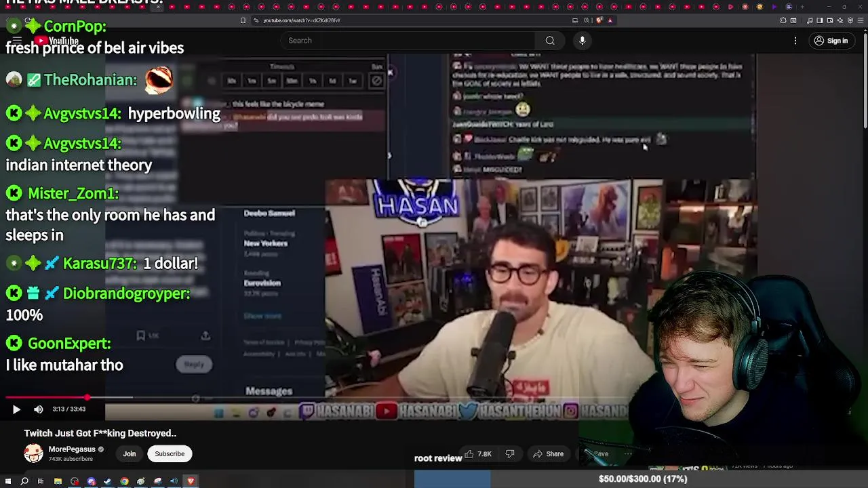
Task: Open Steam from the taskbar
Action: click(x=108, y=481)
